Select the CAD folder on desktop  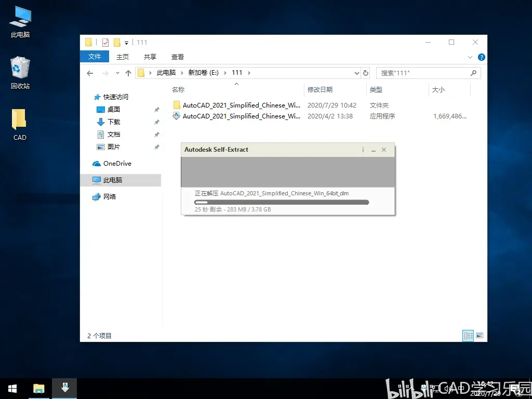20,125
